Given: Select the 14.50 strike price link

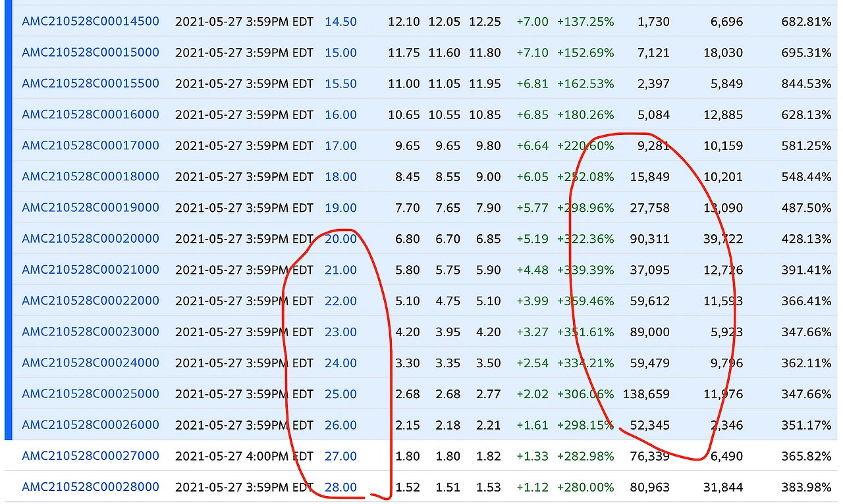Looking at the screenshot, I should [x=340, y=22].
